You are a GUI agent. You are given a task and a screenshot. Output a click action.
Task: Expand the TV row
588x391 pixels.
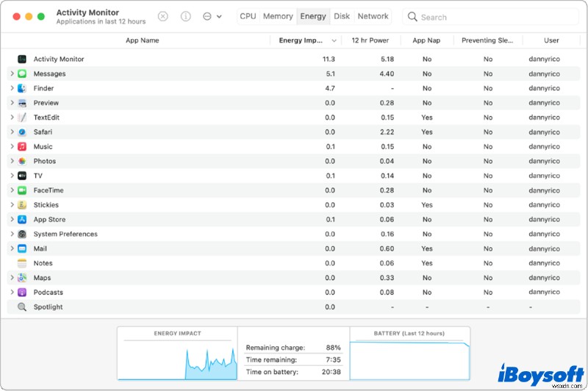(x=12, y=176)
